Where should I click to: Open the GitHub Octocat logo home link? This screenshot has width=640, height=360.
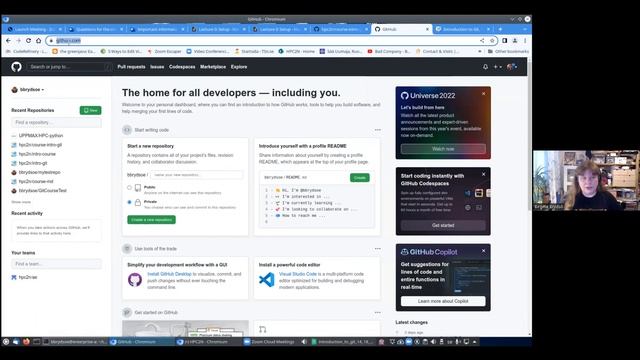[x=16, y=67]
